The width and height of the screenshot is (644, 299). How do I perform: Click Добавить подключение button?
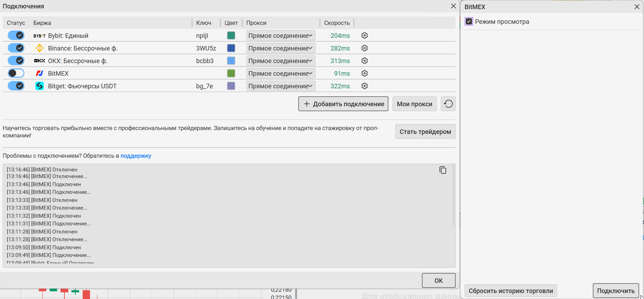pyautogui.click(x=343, y=104)
